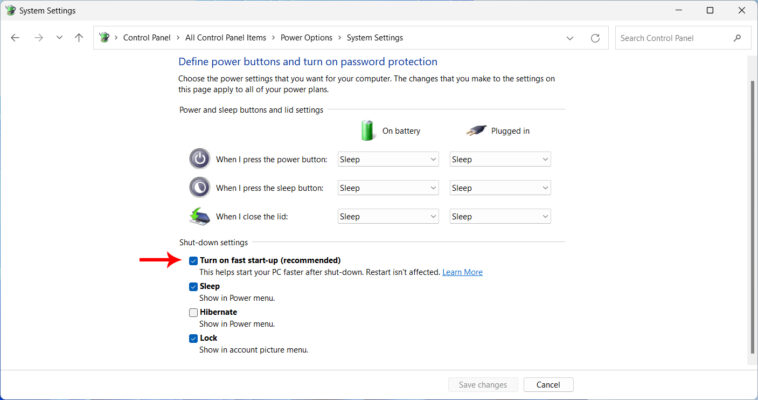Select Power Options in breadcrumb path

point(304,38)
